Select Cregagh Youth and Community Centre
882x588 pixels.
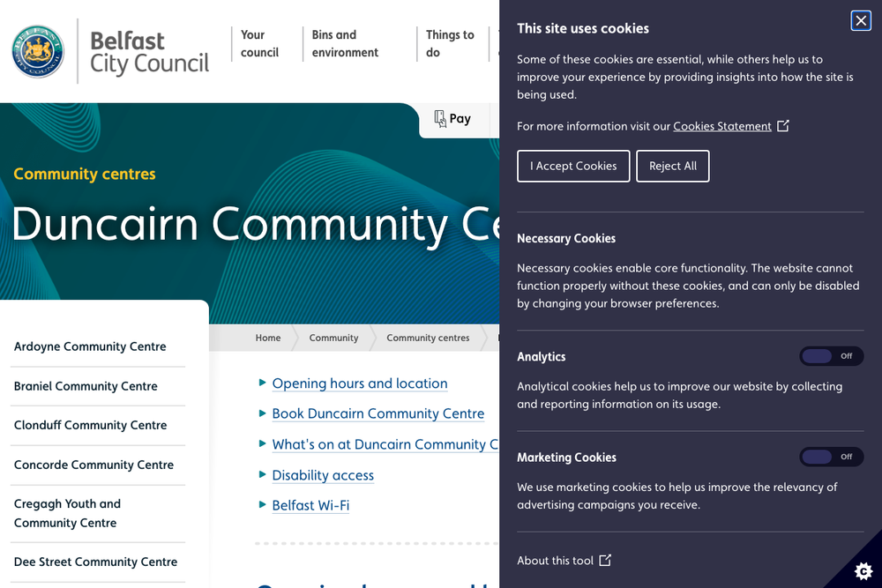pos(68,513)
